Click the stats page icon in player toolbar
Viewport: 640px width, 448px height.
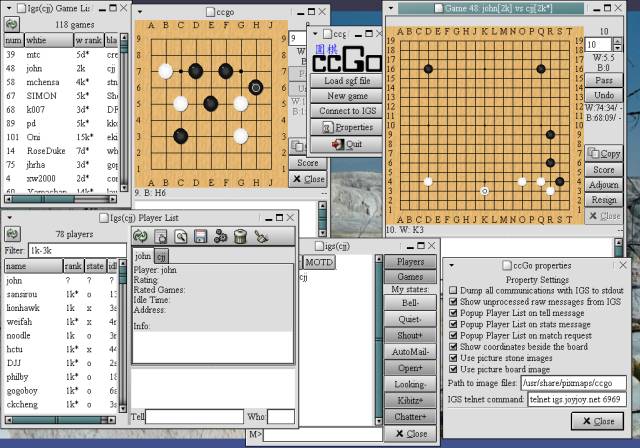coord(161,236)
